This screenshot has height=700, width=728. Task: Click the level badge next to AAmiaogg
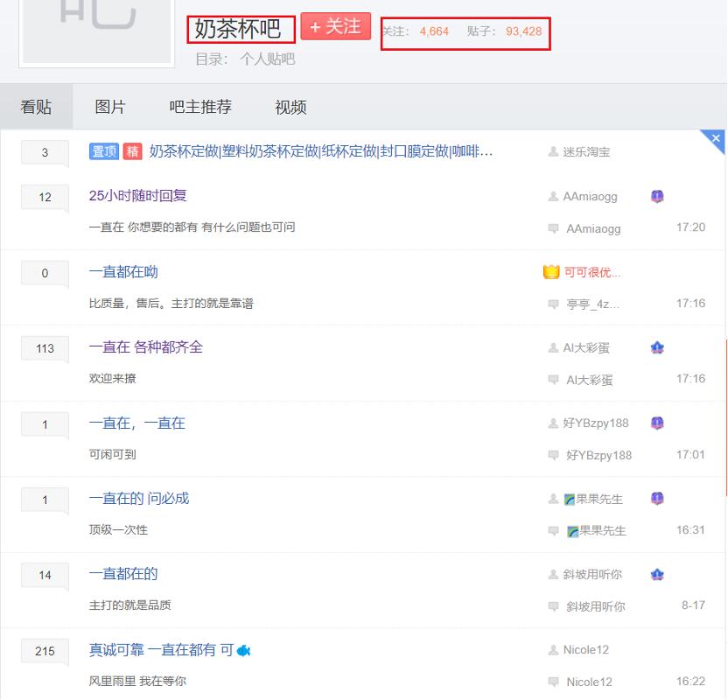(657, 196)
